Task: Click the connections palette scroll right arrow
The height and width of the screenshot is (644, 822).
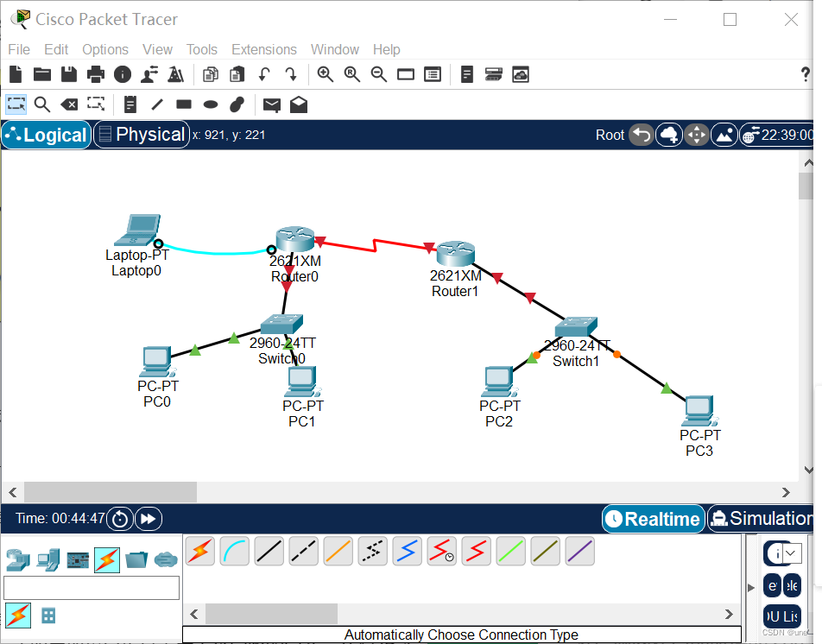Action: tap(729, 614)
